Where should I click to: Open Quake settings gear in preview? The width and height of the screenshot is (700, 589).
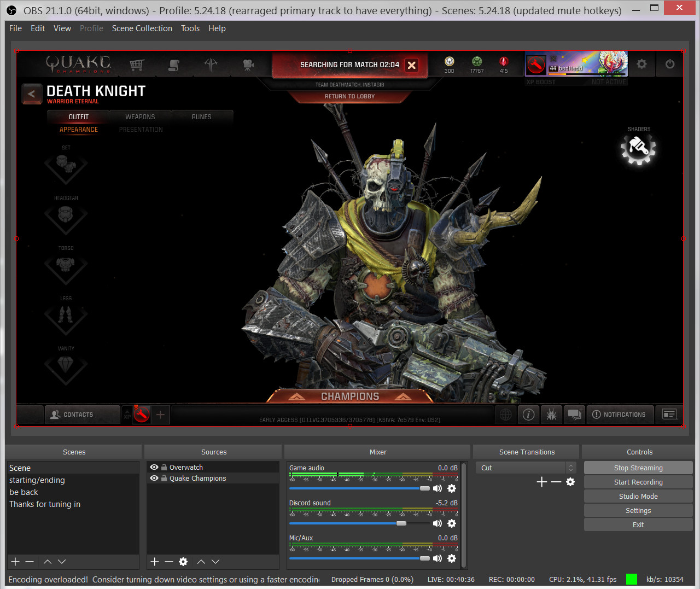[641, 64]
